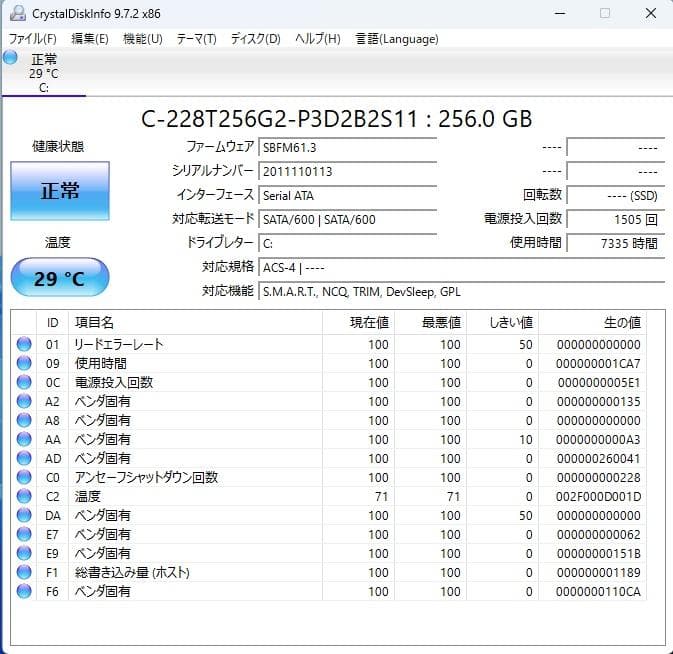Click the ID column header
The image size is (673, 654).
(52, 322)
